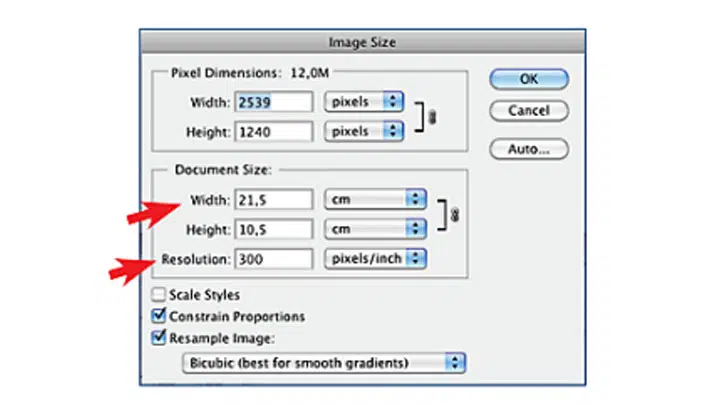Image resolution: width=720 pixels, height=405 pixels.
Task: Click the pixel Width unit stepper arrows
Action: coord(393,101)
